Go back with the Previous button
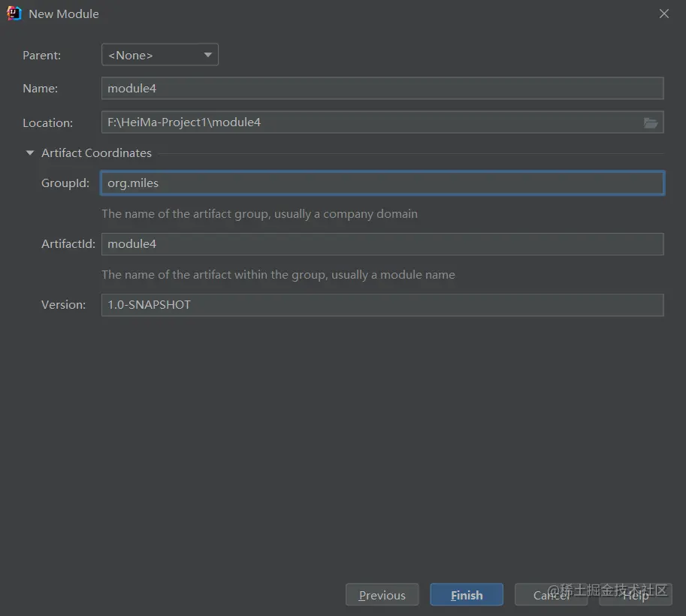Viewport: 686px width, 616px height. 382,595
